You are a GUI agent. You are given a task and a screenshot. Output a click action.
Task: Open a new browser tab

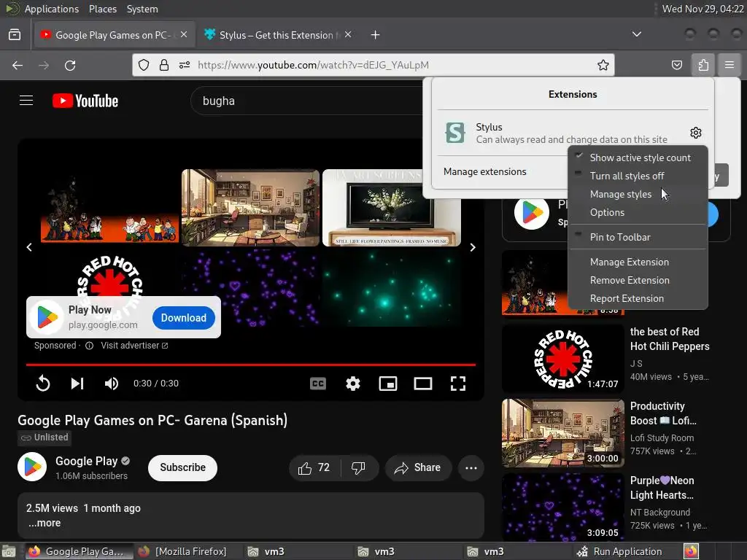click(376, 35)
